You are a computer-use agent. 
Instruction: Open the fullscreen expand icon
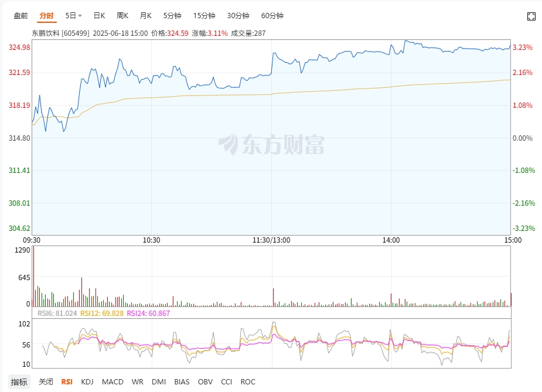pos(531,16)
